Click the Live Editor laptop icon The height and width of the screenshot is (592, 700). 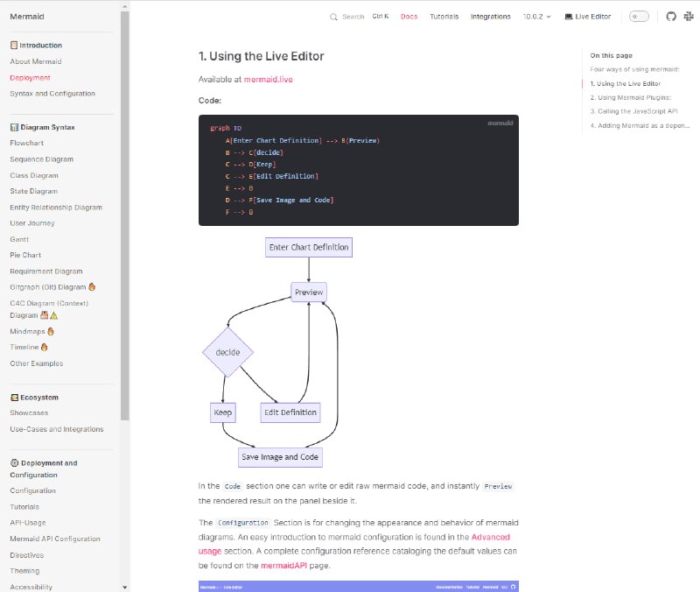[x=569, y=17]
